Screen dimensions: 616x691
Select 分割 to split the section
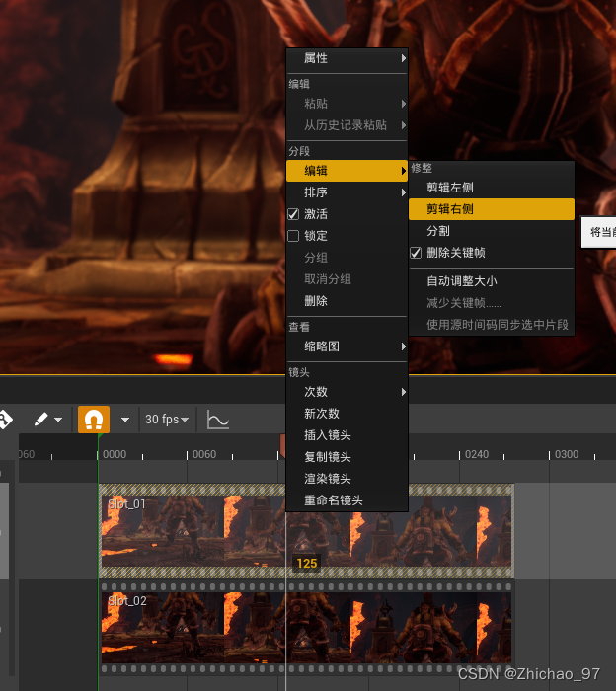click(492, 230)
